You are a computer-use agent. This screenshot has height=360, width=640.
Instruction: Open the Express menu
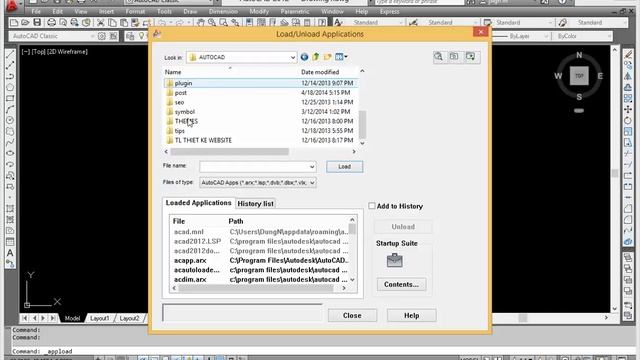(x=389, y=11)
